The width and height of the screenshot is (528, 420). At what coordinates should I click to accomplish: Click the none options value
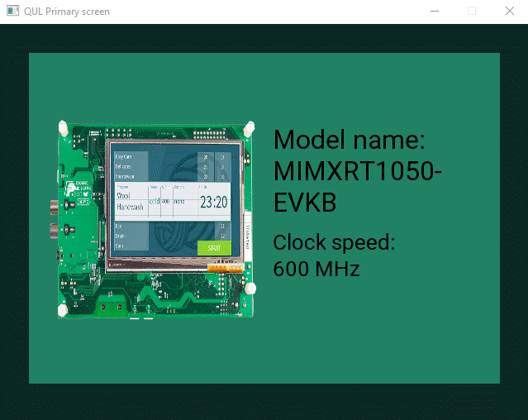178,201
